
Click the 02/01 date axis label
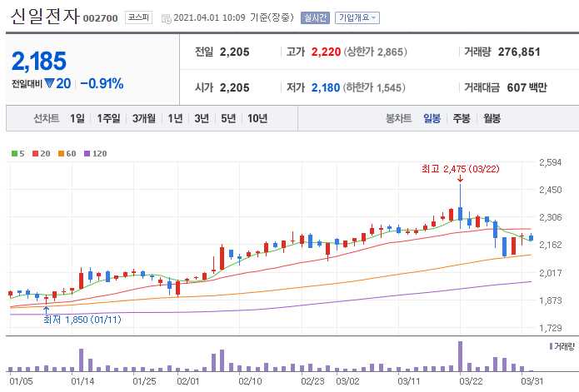pos(187,381)
